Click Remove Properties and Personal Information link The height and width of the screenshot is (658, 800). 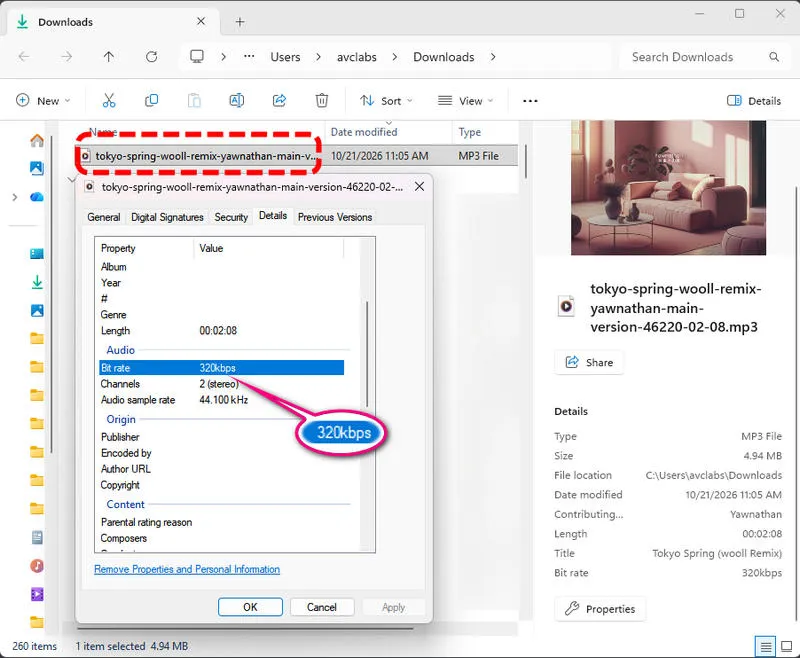point(187,569)
